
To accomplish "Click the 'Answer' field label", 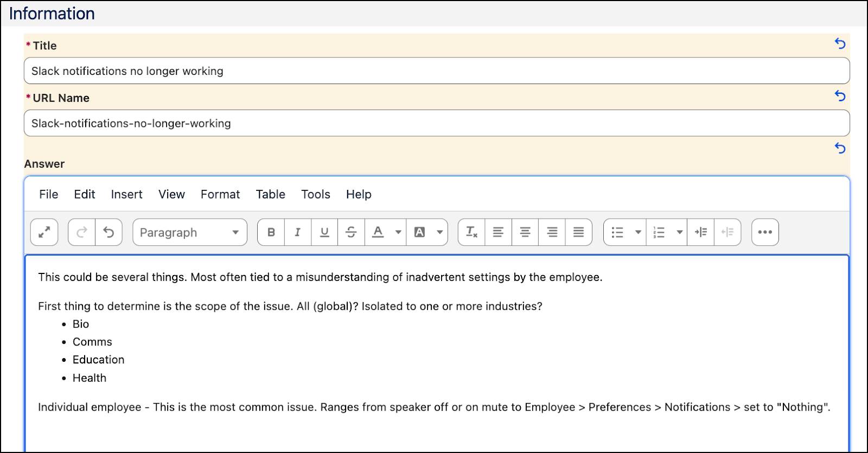I will tap(44, 164).
